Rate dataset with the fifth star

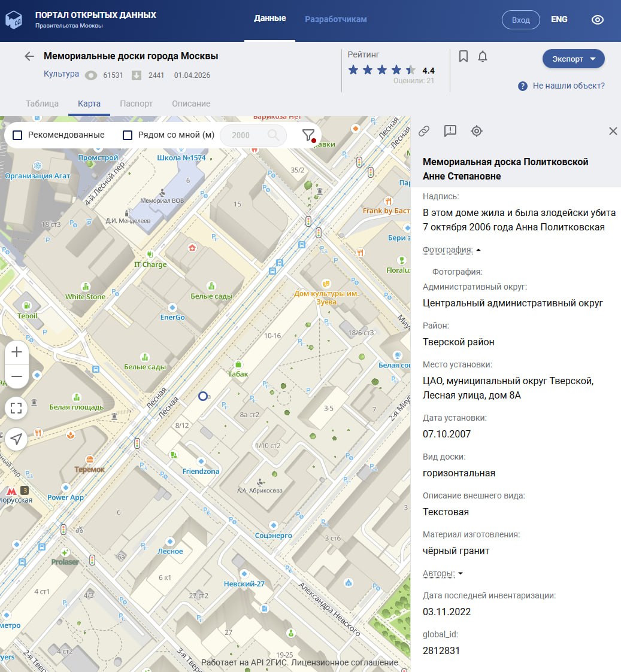410,70
